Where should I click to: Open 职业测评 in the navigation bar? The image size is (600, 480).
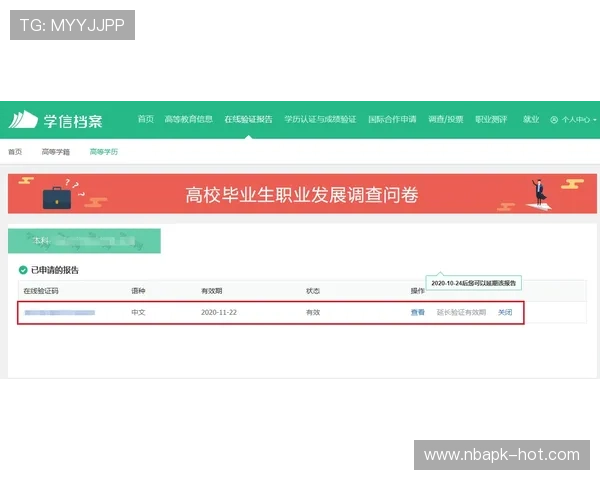click(491, 119)
